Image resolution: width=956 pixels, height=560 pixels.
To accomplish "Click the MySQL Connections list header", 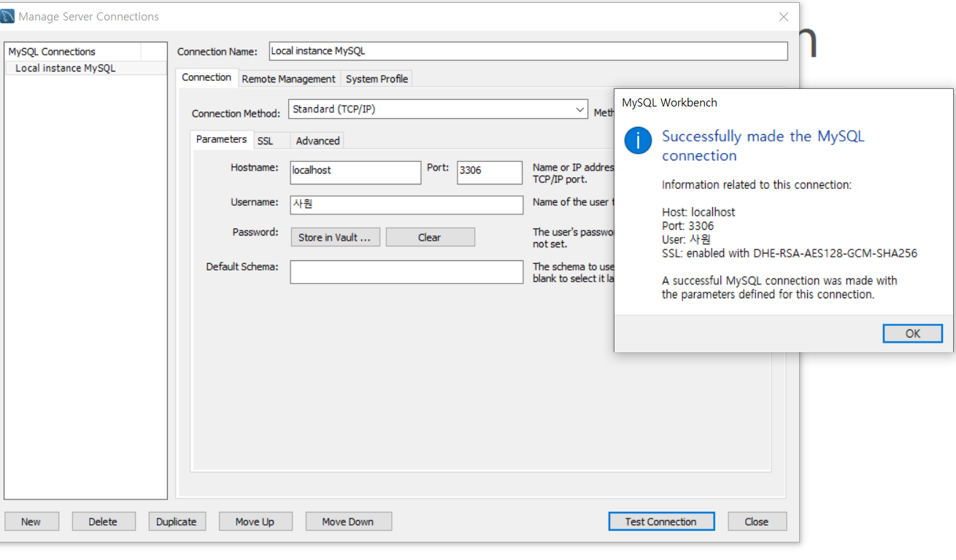I will coord(73,52).
